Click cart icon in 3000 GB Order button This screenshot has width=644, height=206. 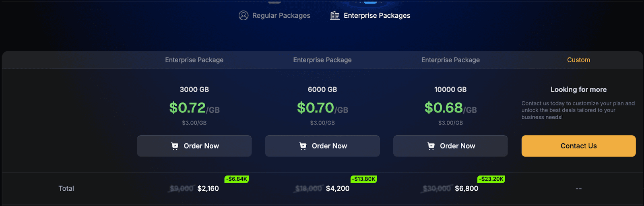[175, 146]
